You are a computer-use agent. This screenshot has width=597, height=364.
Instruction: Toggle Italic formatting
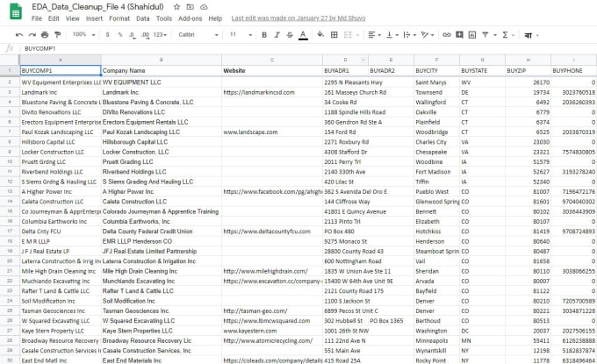pyautogui.click(x=277, y=34)
